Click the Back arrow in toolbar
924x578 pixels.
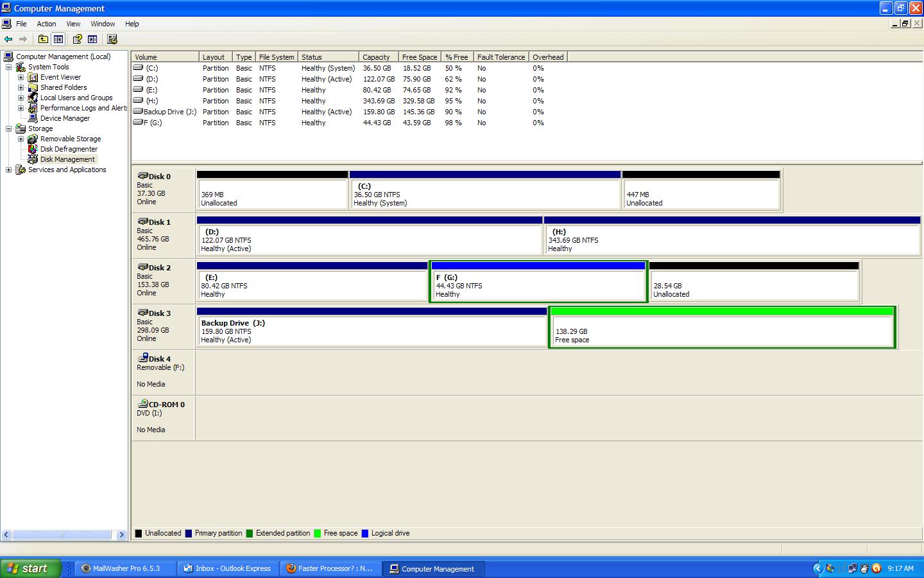[x=8, y=39]
